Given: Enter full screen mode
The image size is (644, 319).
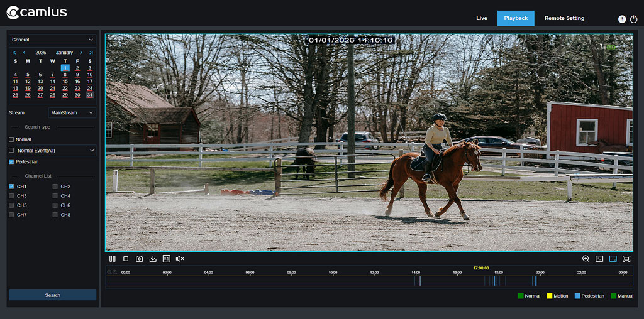Looking at the screenshot, I should pos(626,259).
